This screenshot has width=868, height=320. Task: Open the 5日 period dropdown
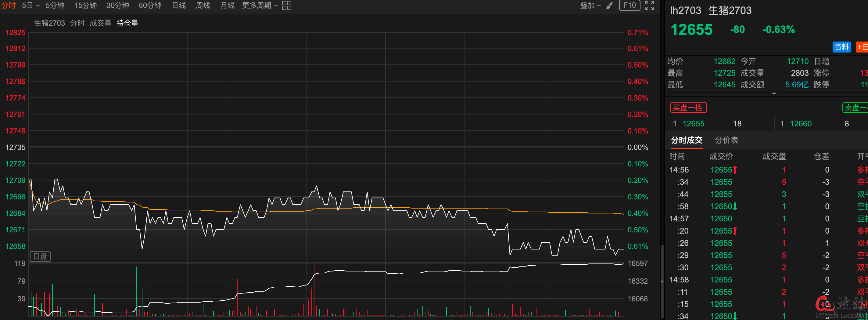pyautogui.click(x=31, y=5)
